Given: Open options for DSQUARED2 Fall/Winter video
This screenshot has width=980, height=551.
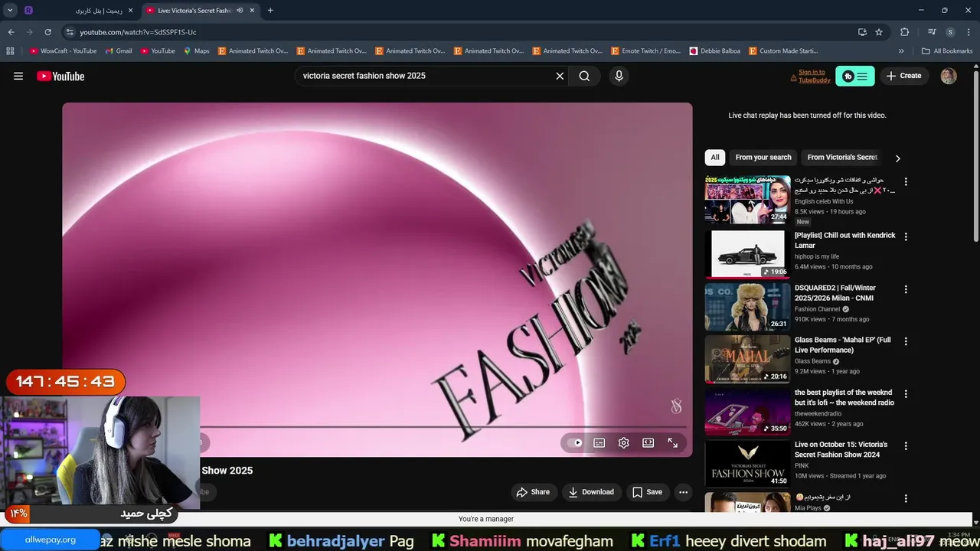Looking at the screenshot, I should tap(906, 289).
